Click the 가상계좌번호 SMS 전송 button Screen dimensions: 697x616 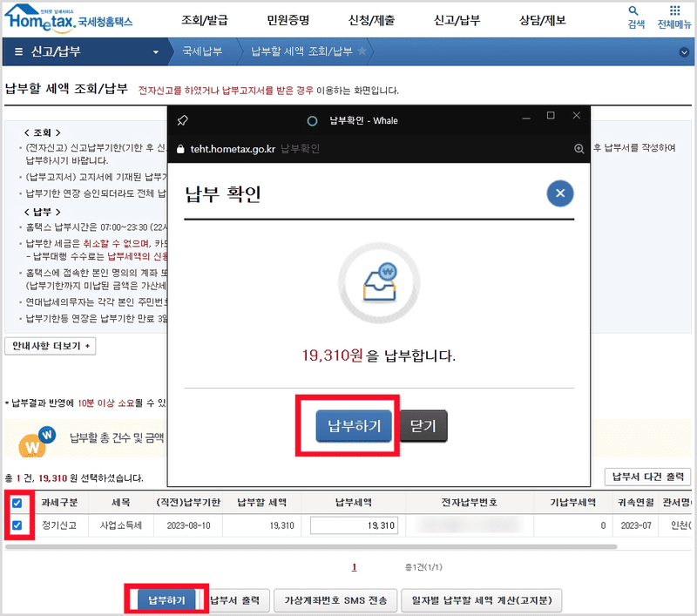tap(336, 600)
